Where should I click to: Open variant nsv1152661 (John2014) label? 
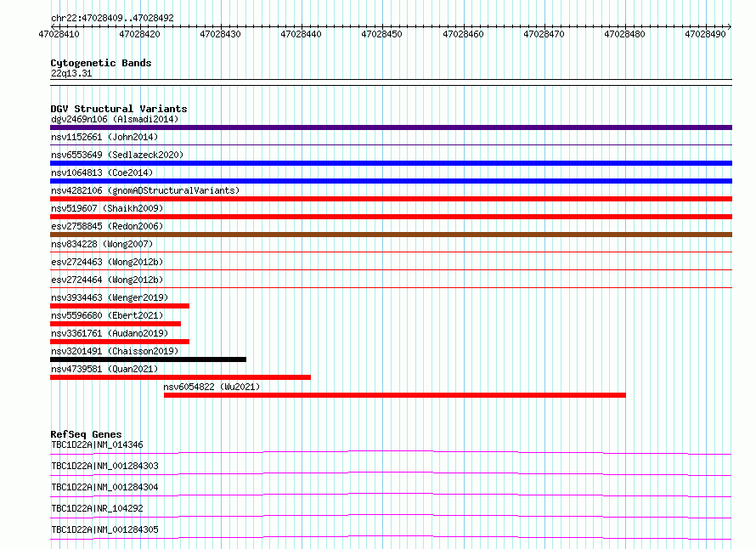104,137
